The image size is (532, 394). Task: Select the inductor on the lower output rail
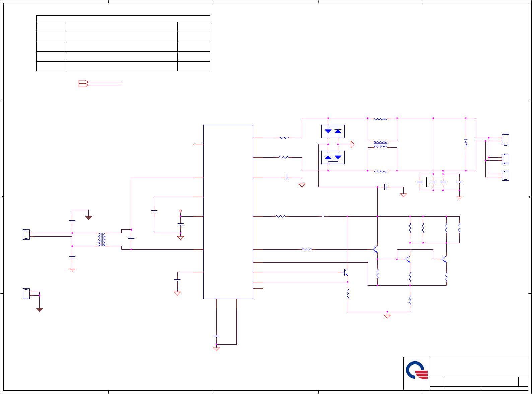381,171
